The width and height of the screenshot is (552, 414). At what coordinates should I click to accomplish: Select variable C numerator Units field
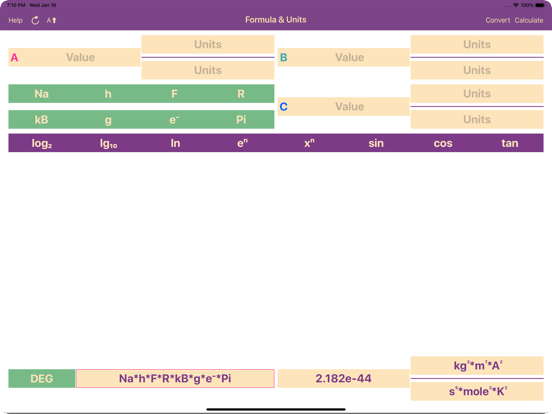tap(477, 94)
